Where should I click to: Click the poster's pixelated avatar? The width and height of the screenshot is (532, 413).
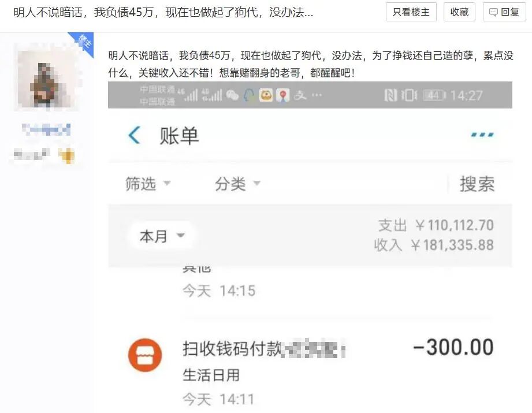pyautogui.click(x=46, y=77)
